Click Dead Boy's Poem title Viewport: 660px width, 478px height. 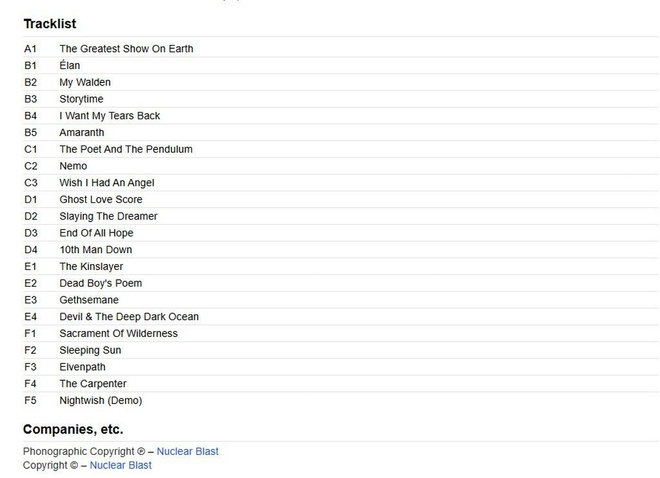click(101, 283)
